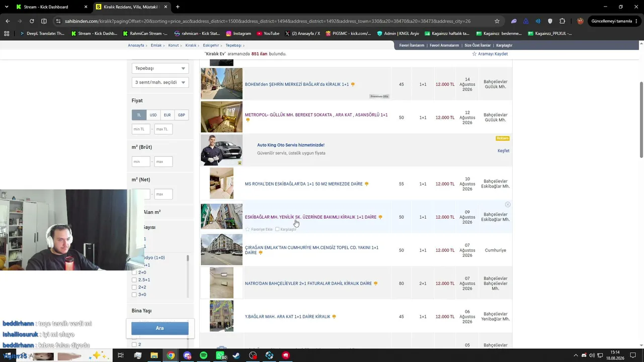Open Karşılaştır in the top bar
644x362 pixels.
click(x=504, y=45)
